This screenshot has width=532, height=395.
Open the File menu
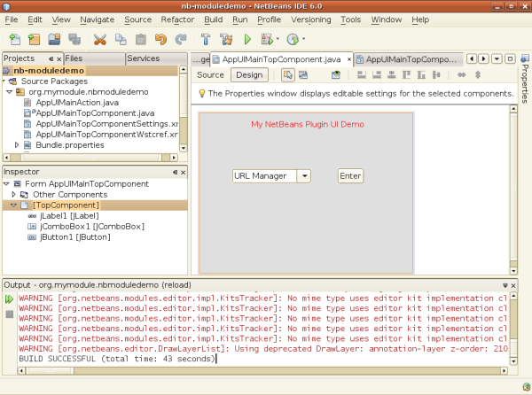(x=12, y=19)
